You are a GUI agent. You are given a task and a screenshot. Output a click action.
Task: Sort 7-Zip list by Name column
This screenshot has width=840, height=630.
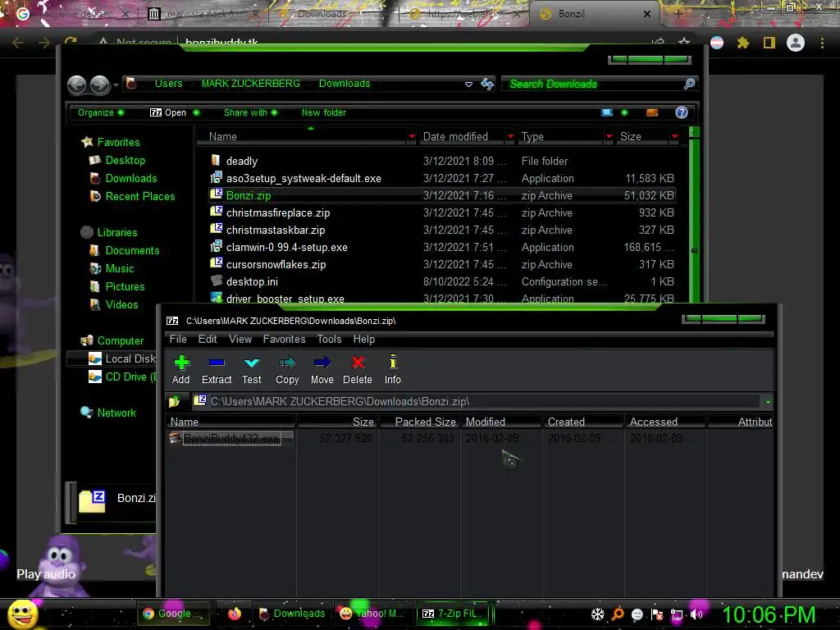[231, 422]
